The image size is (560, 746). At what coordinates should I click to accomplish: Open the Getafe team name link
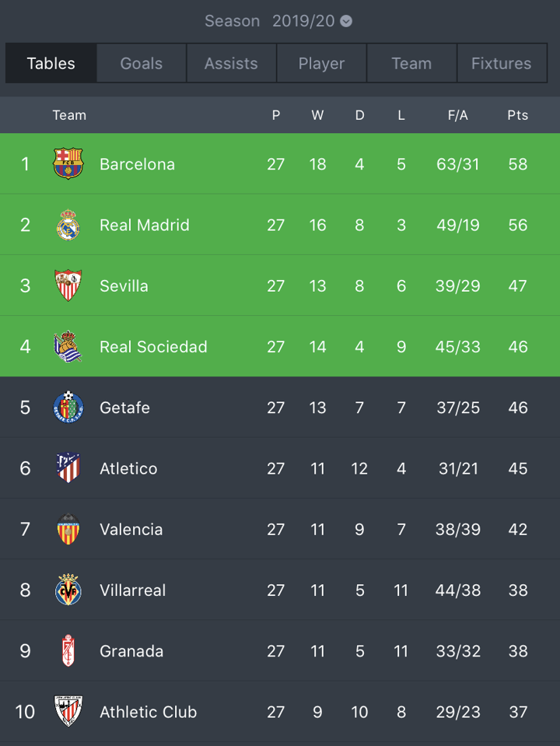(x=124, y=408)
